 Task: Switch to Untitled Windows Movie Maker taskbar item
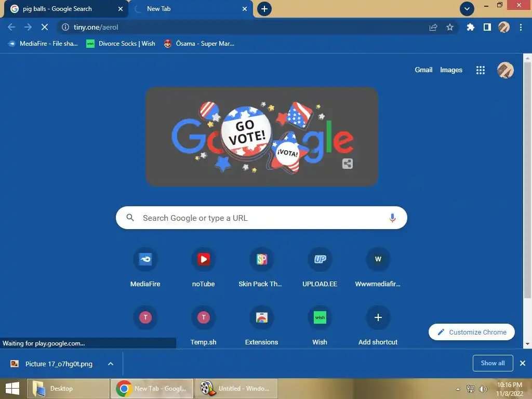pyautogui.click(x=236, y=389)
